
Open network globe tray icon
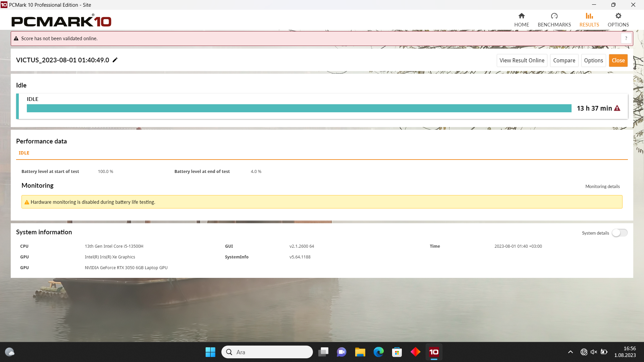[x=584, y=352]
